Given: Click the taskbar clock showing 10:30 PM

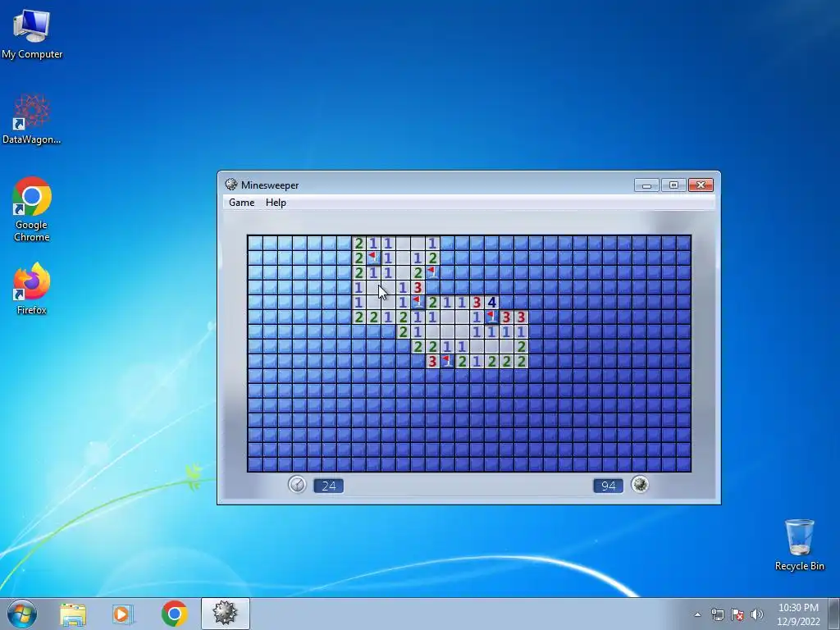Looking at the screenshot, I should click(798, 614).
